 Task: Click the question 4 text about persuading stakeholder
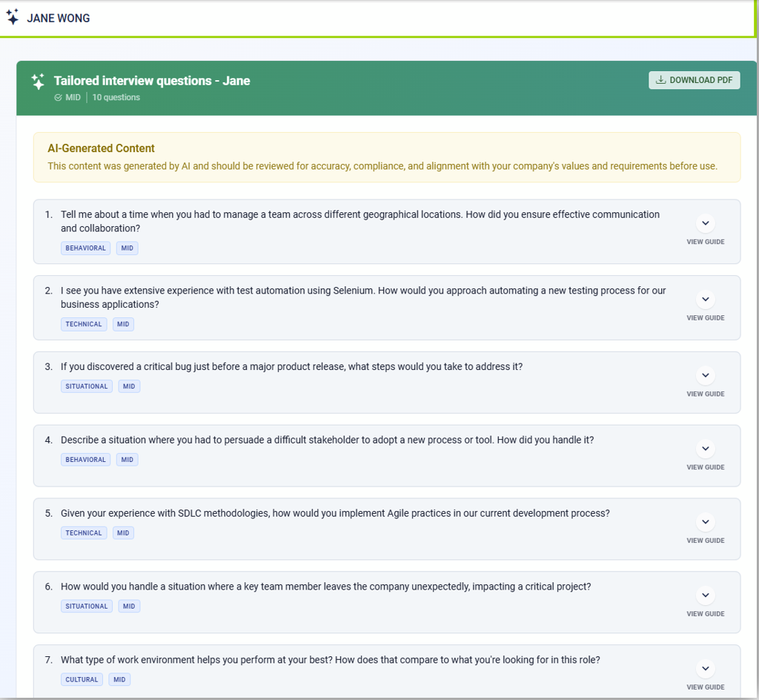point(327,440)
